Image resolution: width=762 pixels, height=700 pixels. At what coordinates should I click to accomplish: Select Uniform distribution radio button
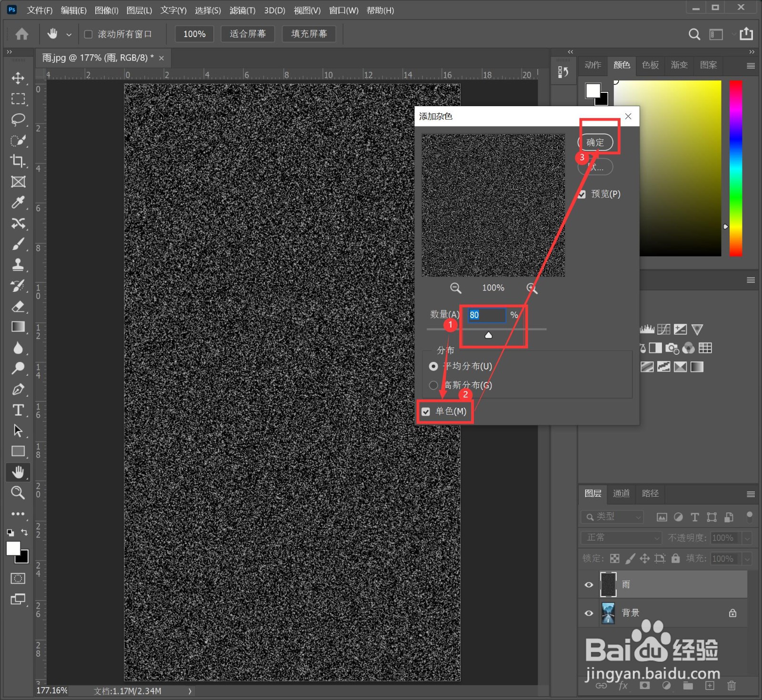click(x=433, y=366)
